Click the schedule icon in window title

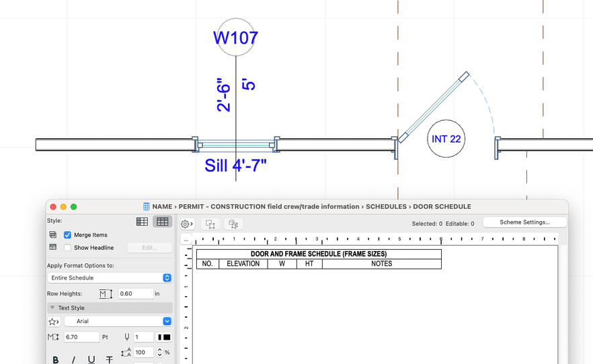pos(147,207)
